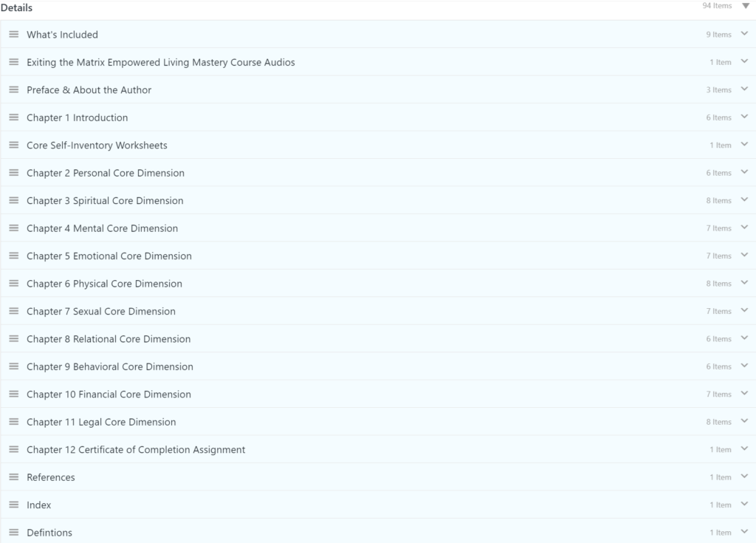Click the hamburger icon beside Defintions
Screen dimensions: 756x543
coord(14,533)
